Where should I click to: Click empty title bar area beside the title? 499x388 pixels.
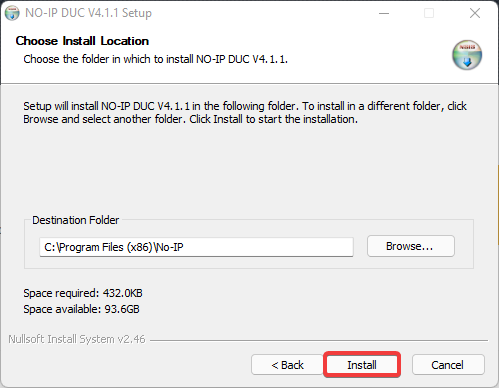pos(260,13)
